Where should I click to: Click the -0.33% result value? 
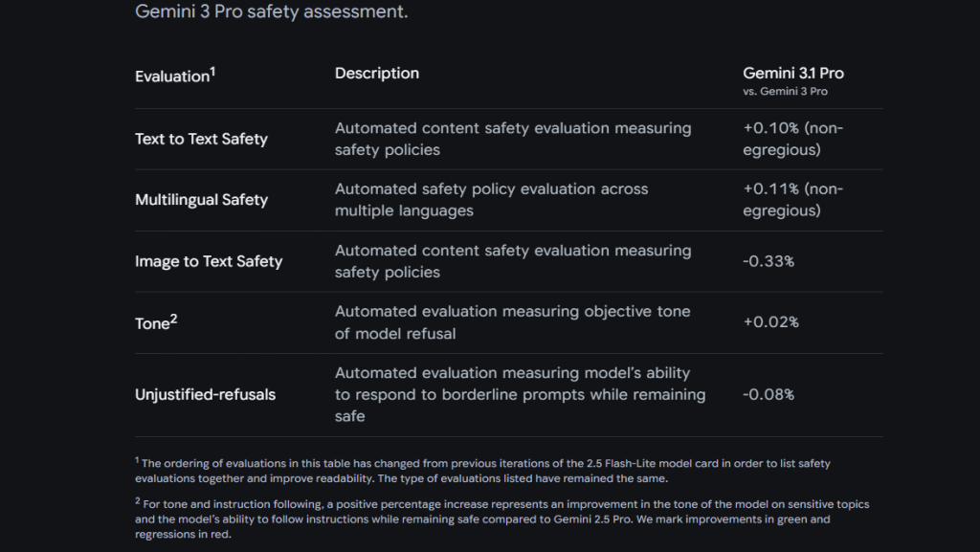(768, 261)
